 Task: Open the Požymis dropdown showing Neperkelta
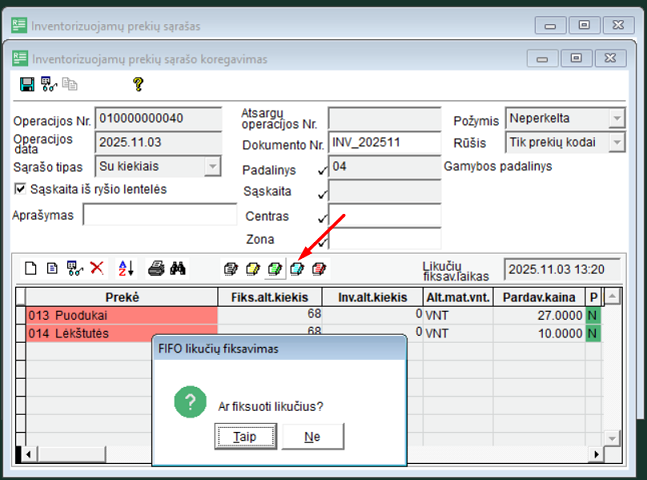(x=616, y=119)
